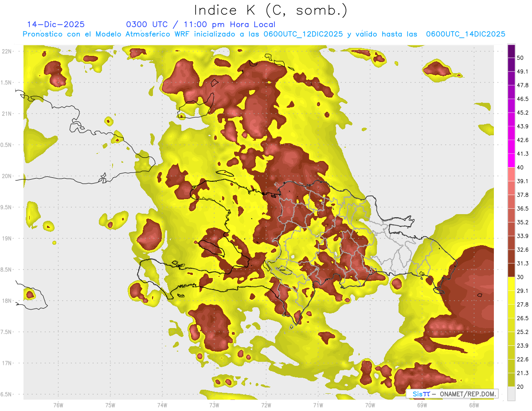The height and width of the screenshot is (411, 532).
Task: Click the '0.5N' latitude label
Action: (7, 145)
